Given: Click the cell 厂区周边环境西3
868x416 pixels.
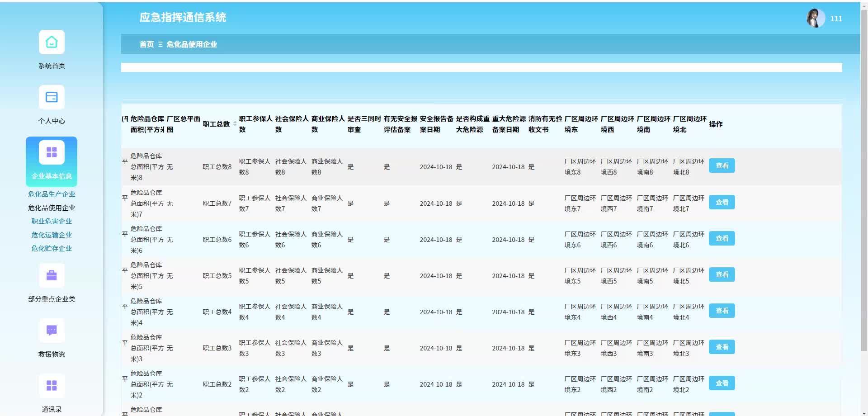Looking at the screenshot, I should tap(616, 348).
